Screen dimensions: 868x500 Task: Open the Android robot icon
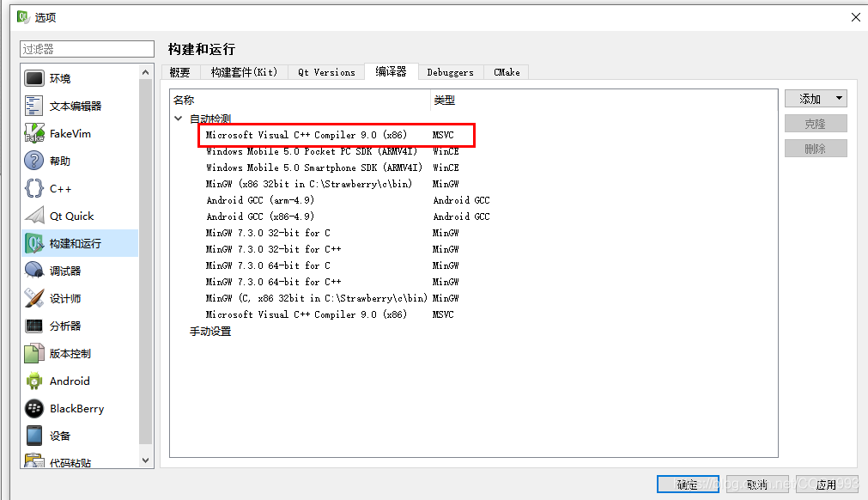[33, 381]
